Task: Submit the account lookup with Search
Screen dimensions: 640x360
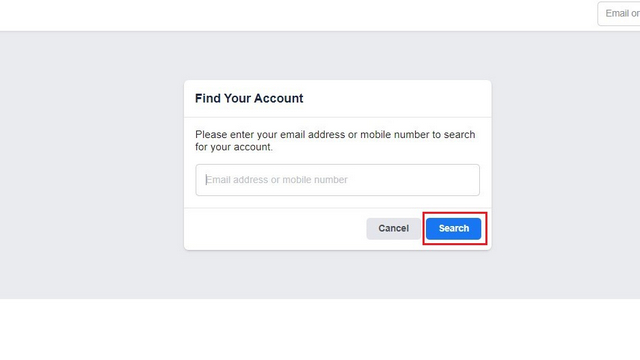Action: (x=453, y=229)
